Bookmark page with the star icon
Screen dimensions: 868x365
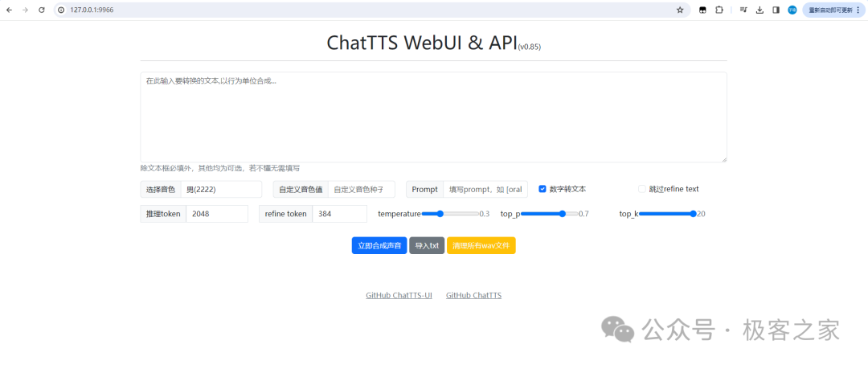680,10
